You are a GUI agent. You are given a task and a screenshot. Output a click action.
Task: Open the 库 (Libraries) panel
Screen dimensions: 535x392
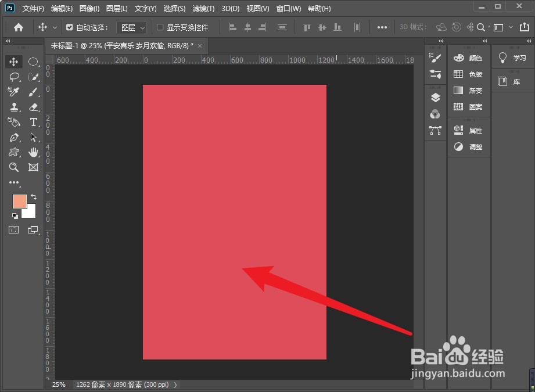509,81
